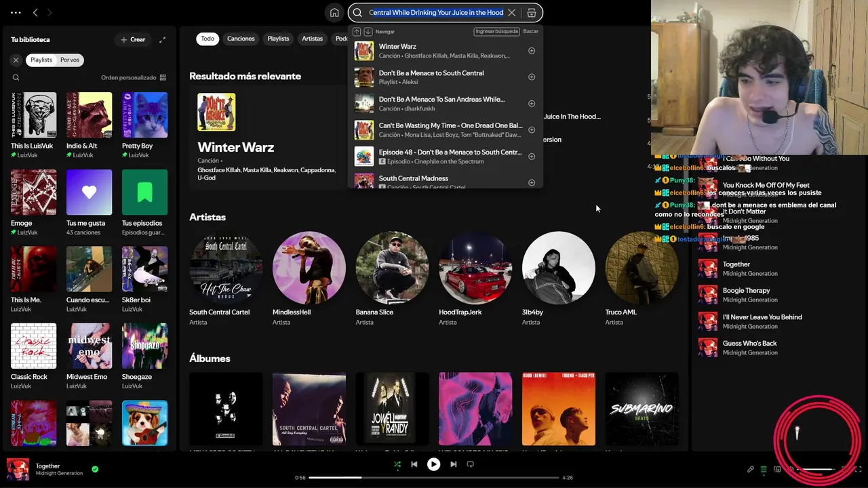Toggle shuffle playback
Viewport: 868px width, 488px height.
(397, 464)
